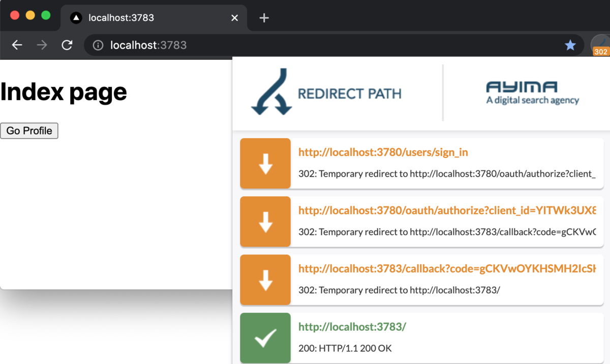Click the green checkmark for the 200 OK result
The width and height of the screenshot is (610, 364).
(265, 338)
